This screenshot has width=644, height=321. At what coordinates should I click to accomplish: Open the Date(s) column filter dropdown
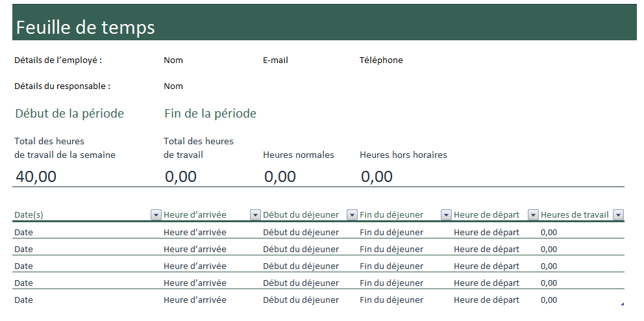[156, 214]
